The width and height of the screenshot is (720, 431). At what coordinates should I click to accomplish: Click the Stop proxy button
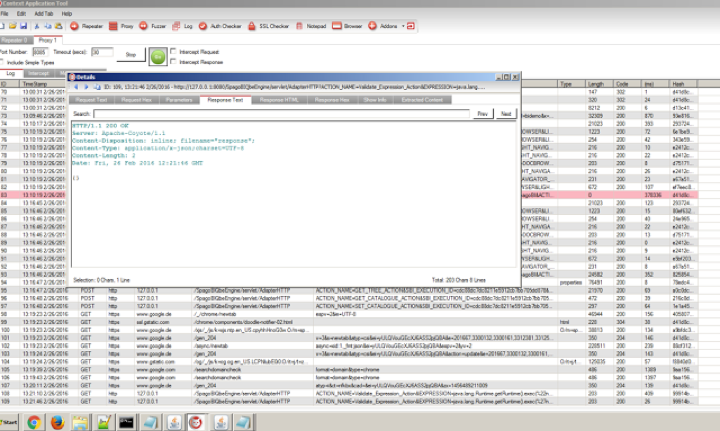(130, 53)
